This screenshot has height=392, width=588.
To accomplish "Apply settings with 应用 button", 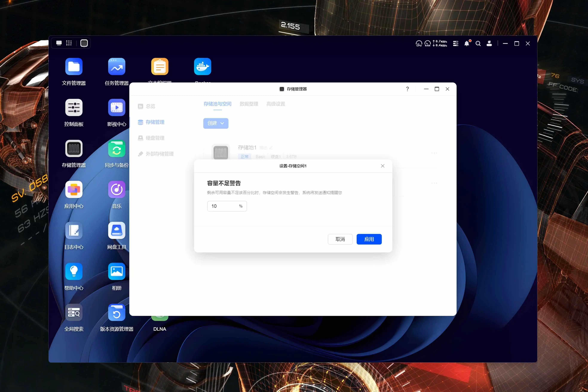I will tap(369, 239).
